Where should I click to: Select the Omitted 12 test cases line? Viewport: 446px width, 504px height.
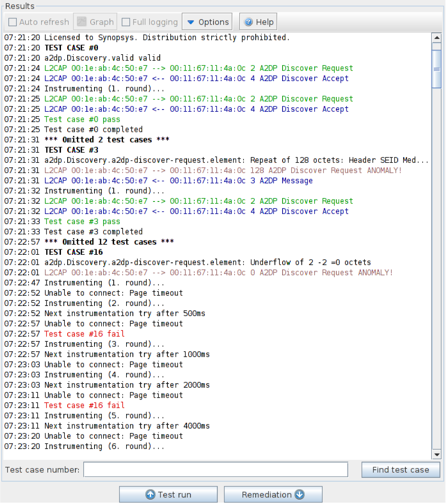(x=109, y=242)
